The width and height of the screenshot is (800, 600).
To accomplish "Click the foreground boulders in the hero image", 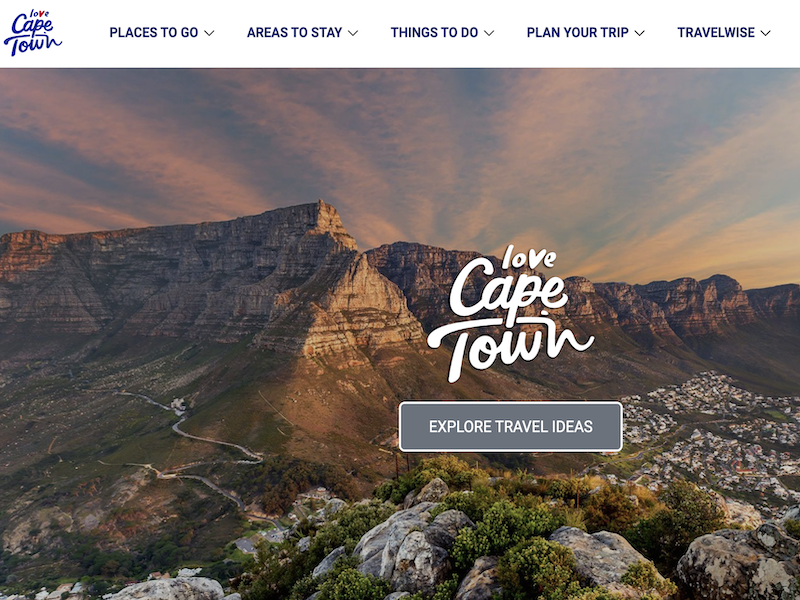I will pos(413,546).
